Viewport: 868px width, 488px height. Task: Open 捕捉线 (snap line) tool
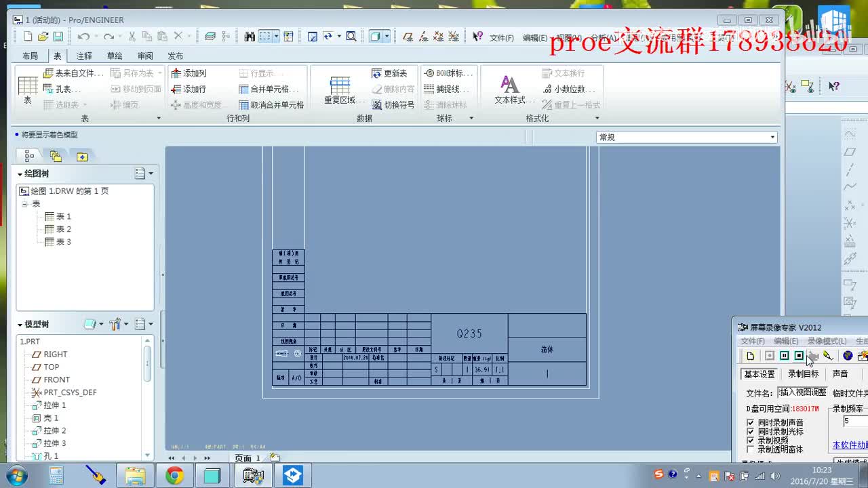point(446,89)
